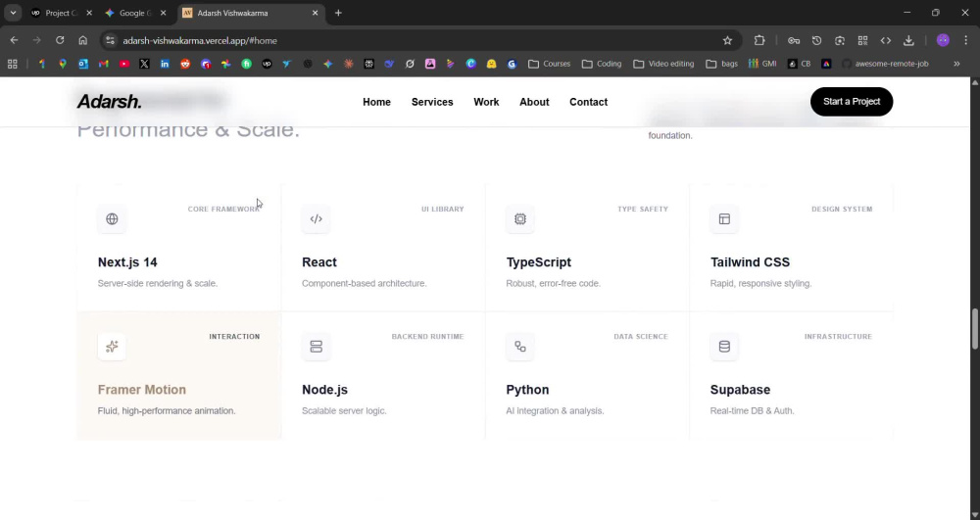Open a new browser tab

[338, 13]
